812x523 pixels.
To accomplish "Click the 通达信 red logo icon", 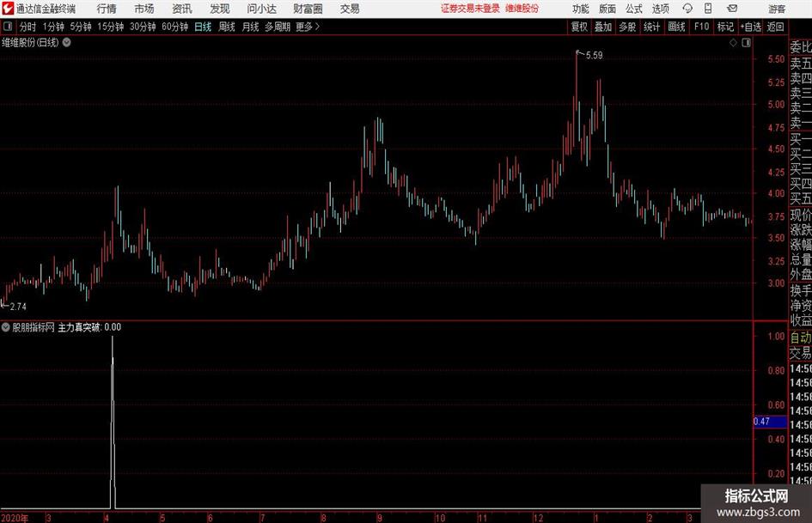I will [8, 9].
